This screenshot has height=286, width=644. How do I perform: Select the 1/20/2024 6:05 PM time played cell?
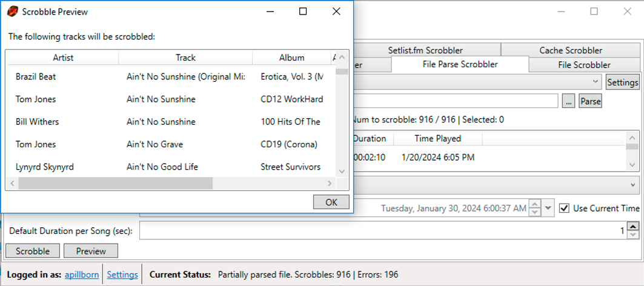coord(438,158)
